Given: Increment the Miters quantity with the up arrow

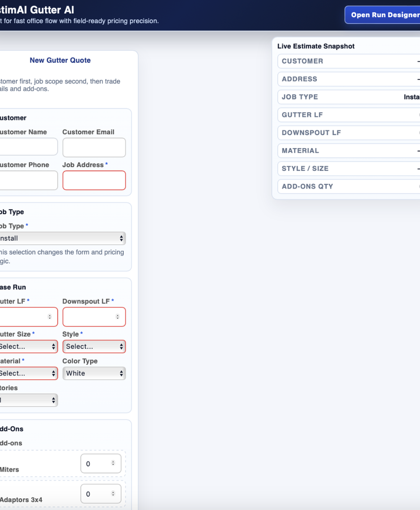Looking at the screenshot, I should pyautogui.click(x=112, y=461).
